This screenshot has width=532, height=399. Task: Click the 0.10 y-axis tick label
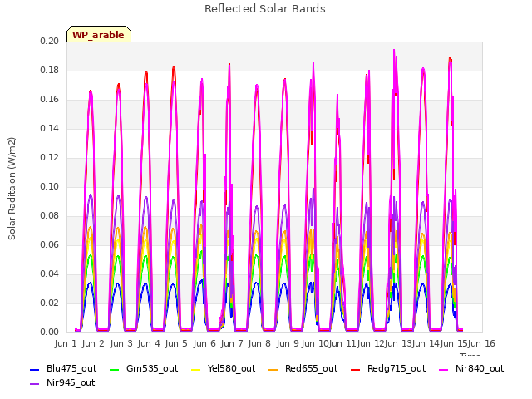pyautogui.click(x=50, y=186)
